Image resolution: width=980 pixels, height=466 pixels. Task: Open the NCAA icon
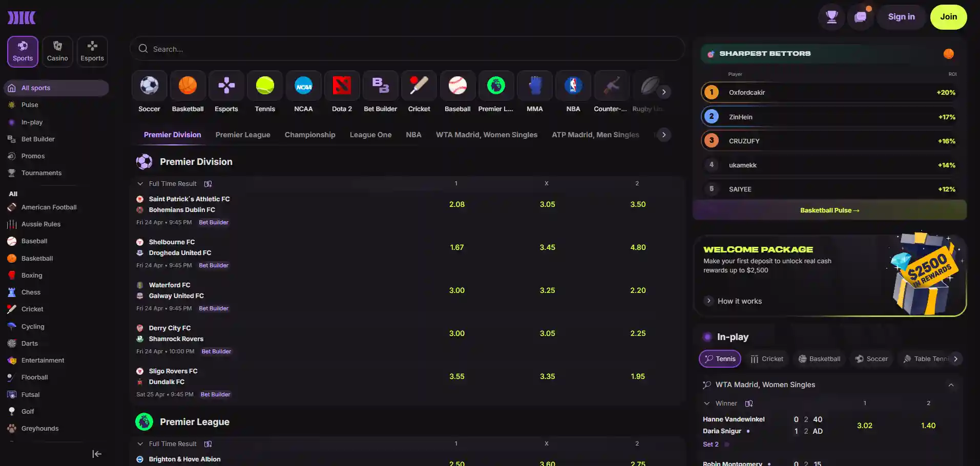(303, 86)
